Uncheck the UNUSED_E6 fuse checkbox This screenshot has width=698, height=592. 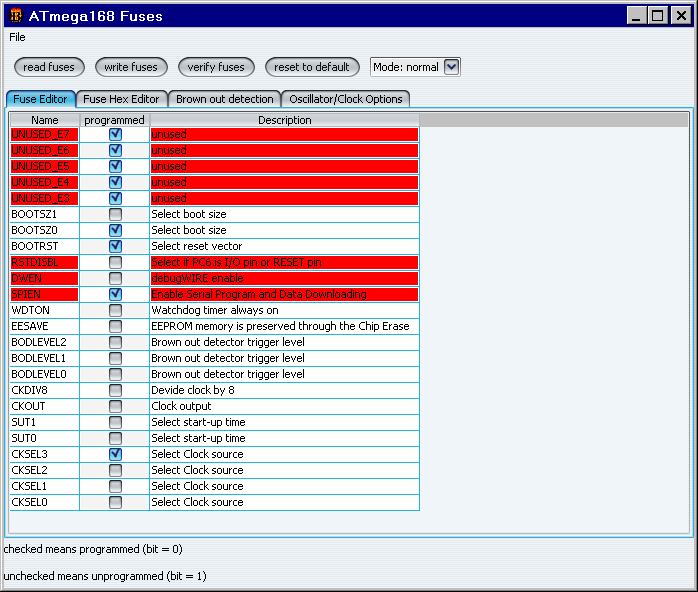[115, 150]
